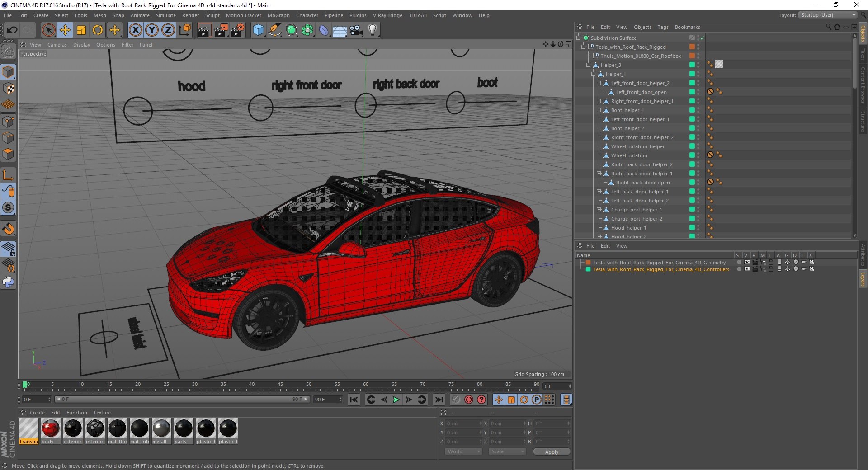Toggle Subdivision Surface enable checkmark
The height and width of the screenshot is (470, 868).
703,38
